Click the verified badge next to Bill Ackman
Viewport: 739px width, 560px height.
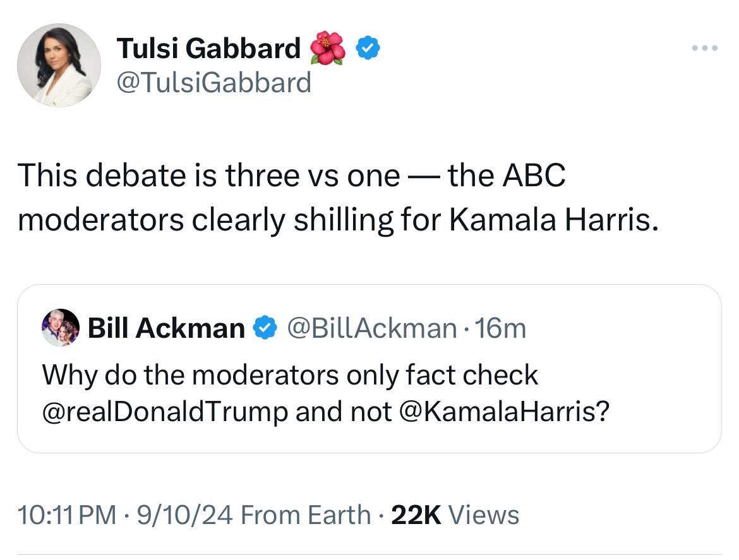point(264,328)
